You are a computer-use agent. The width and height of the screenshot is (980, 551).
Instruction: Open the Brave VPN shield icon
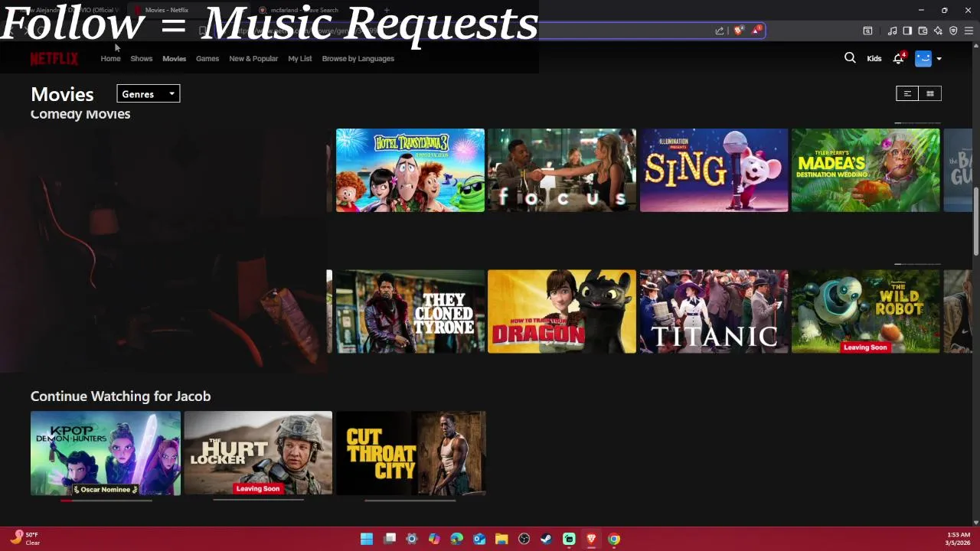click(x=953, y=31)
